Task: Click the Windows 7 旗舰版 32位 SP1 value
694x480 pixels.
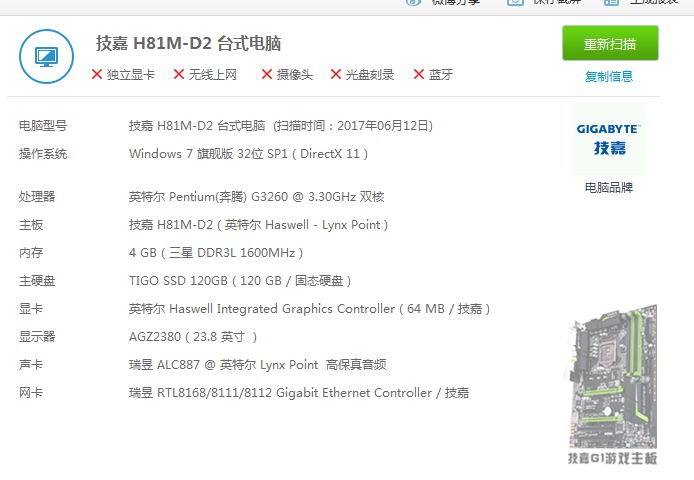Action: coord(248,154)
